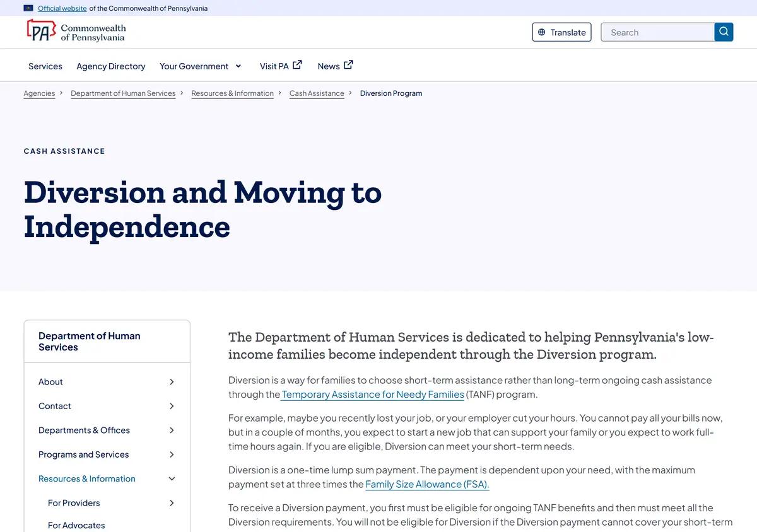Click the magnifier search button icon

point(724,32)
